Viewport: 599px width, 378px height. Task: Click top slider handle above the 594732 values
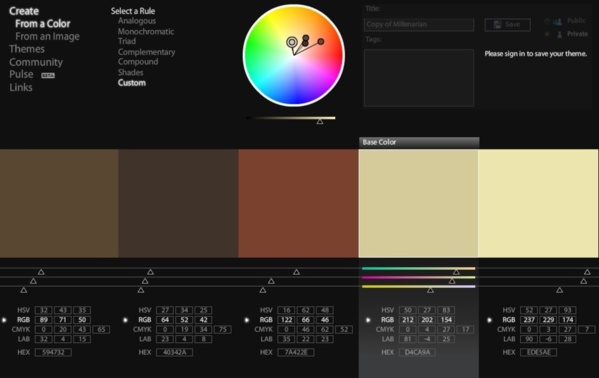click(x=41, y=272)
